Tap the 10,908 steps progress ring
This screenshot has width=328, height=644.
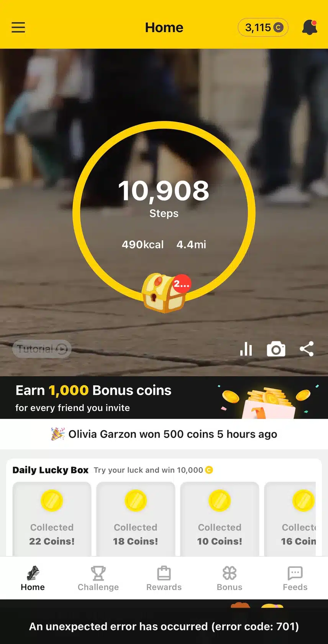(x=164, y=212)
